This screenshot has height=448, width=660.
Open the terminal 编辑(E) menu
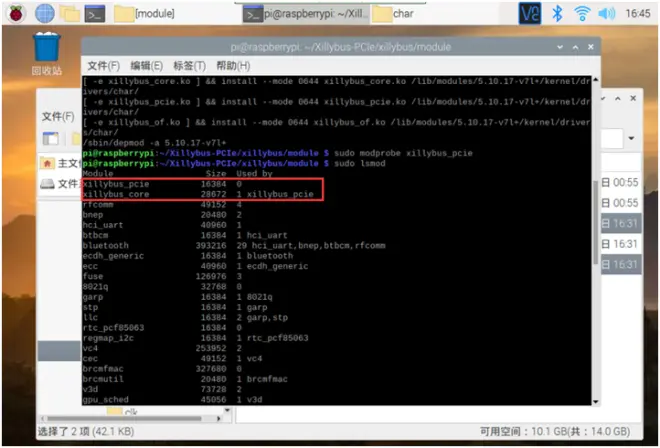pos(146,66)
